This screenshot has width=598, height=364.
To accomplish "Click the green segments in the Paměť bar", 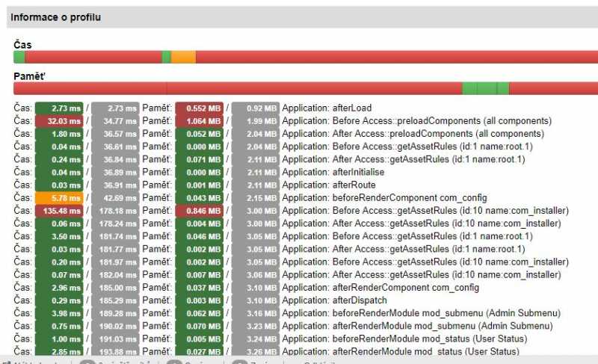I will pos(485,88).
